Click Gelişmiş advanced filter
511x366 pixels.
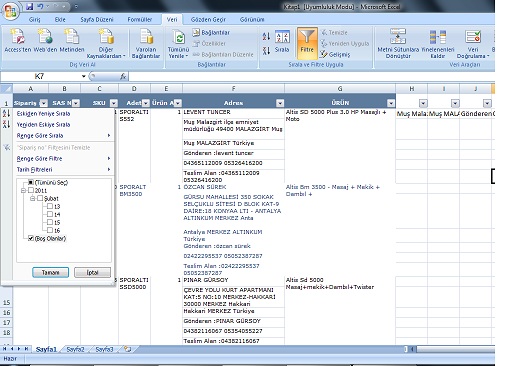point(336,54)
